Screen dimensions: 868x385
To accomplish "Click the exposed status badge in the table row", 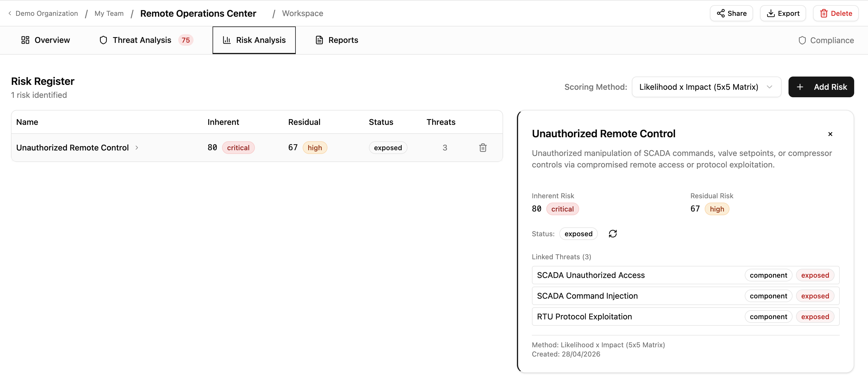I will (388, 147).
